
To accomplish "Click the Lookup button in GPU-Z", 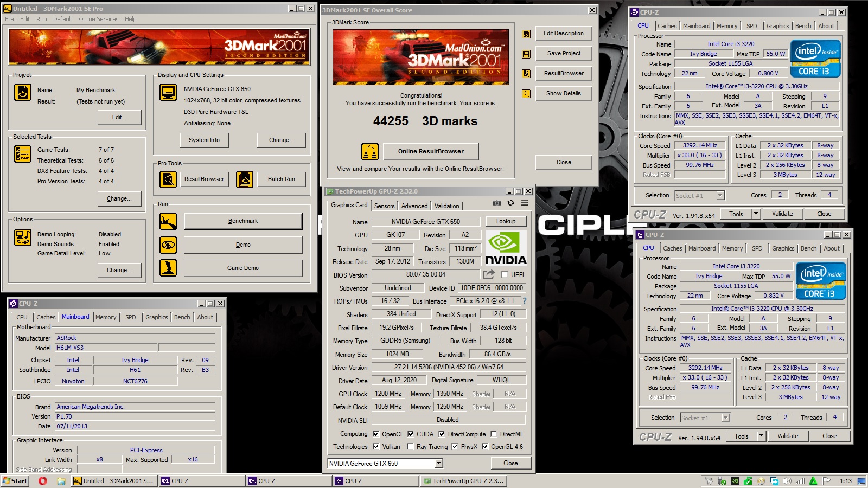I will (506, 221).
